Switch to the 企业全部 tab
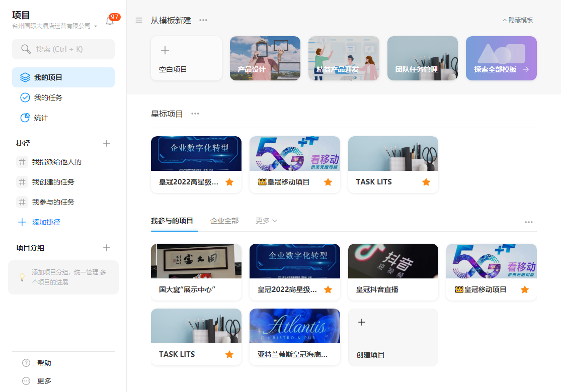The height and width of the screenshot is (392, 561). pos(224,220)
